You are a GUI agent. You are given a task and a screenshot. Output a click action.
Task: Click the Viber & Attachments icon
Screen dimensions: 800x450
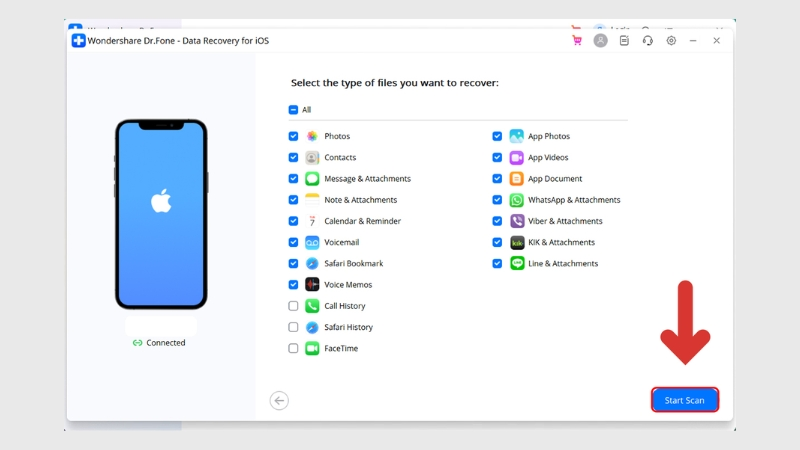517,221
